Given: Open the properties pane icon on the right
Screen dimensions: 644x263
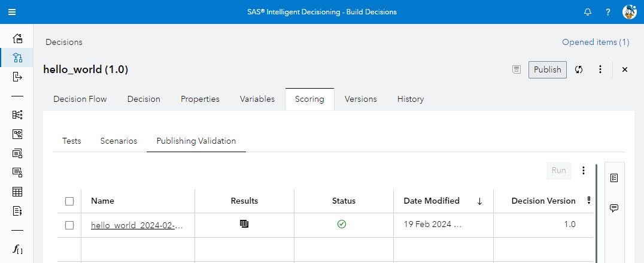Looking at the screenshot, I should (x=614, y=178).
